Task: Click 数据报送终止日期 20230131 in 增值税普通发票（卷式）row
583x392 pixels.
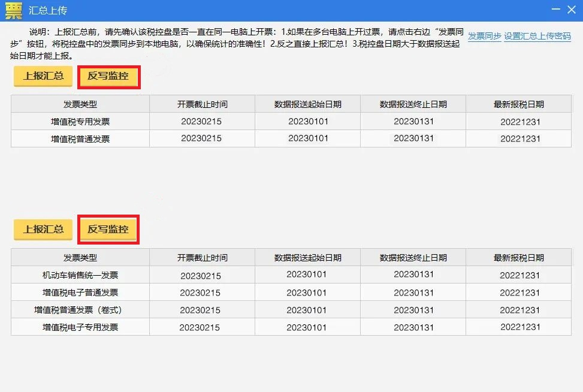Action: coord(413,310)
